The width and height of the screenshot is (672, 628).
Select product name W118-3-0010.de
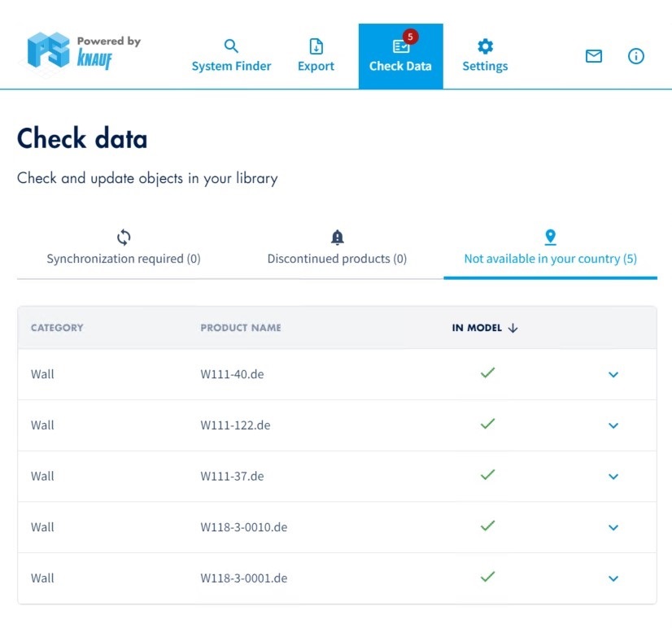[244, 527]
